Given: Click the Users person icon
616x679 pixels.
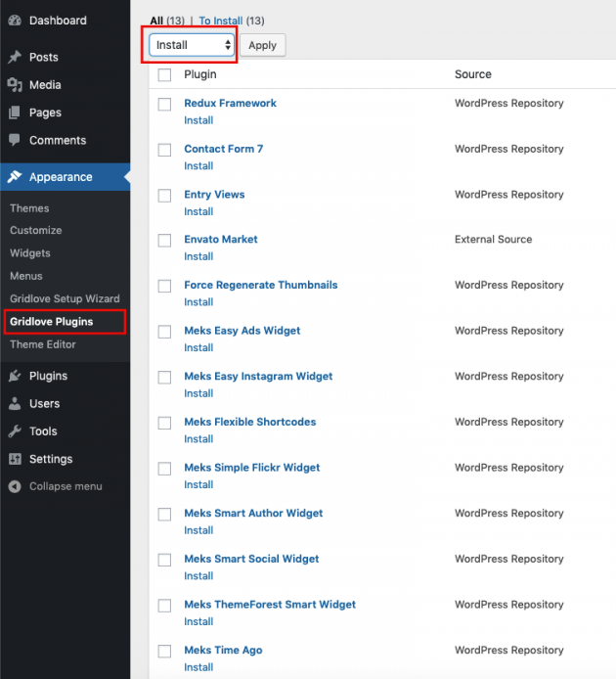Looking at the screenshot, I should pyautogui.click(x=15, y=404).
